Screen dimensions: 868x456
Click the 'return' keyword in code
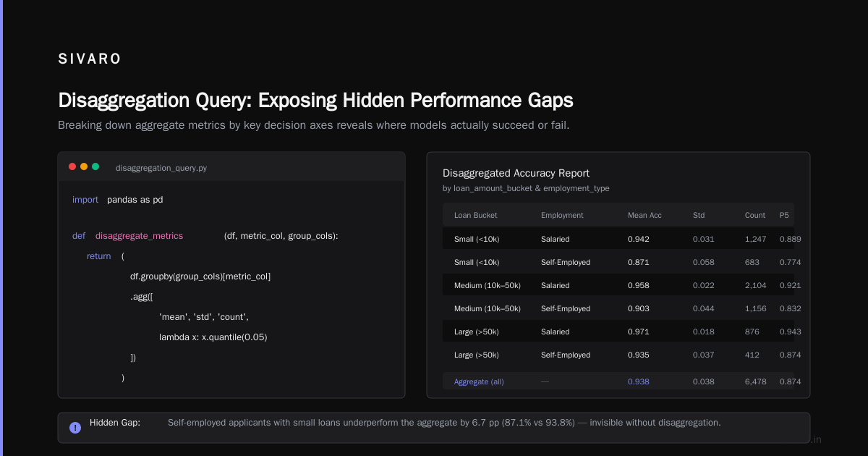(x=99, y=256)
